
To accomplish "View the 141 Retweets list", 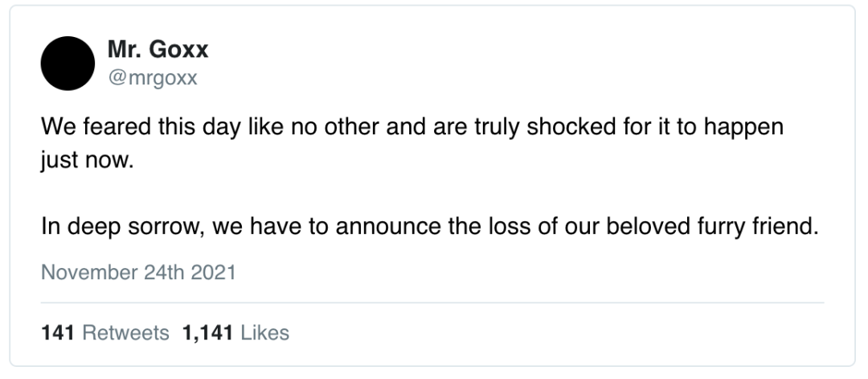I will click(x=105, y=332).
